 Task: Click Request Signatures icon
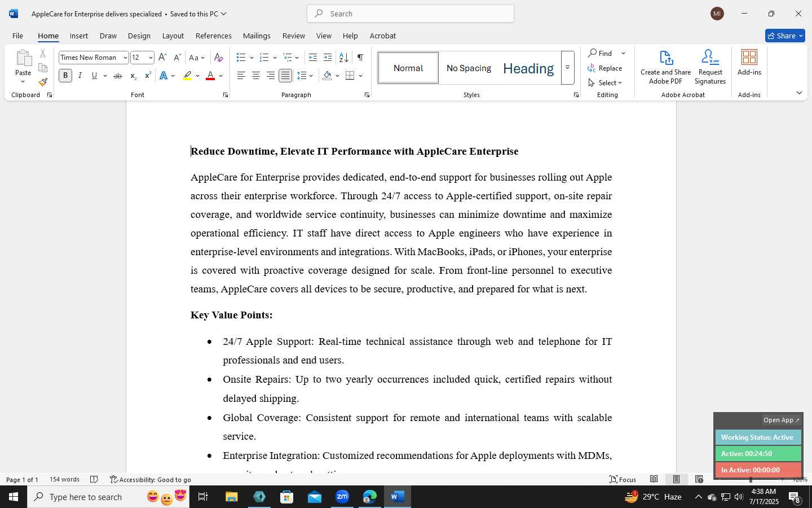(x=710, y=67)
